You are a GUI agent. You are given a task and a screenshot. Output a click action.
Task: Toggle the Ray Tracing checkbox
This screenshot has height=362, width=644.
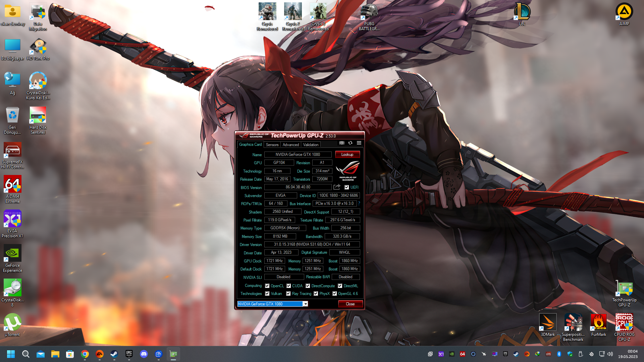click(x=288, y=294)
